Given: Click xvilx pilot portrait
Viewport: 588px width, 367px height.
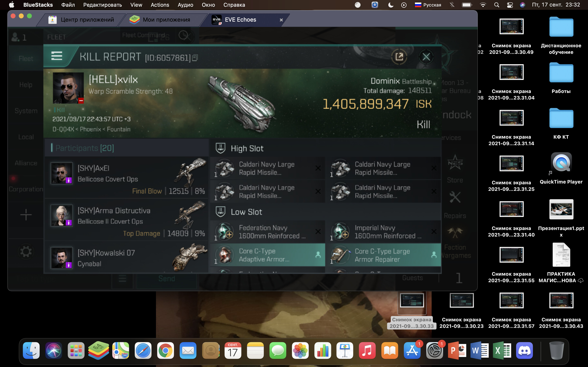Looking at the screenshot, I should [x=68, y=88].
